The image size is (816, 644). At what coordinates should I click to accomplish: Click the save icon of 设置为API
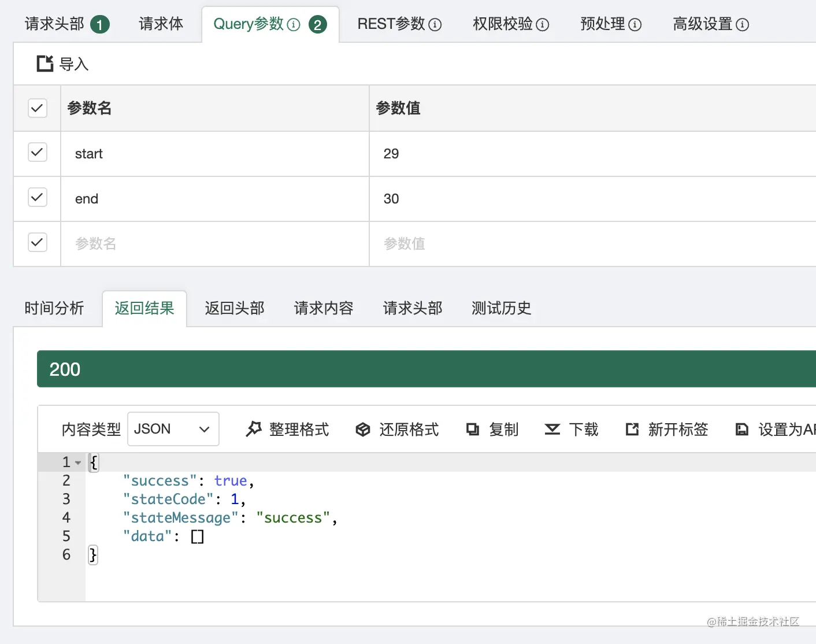[741, 429]
